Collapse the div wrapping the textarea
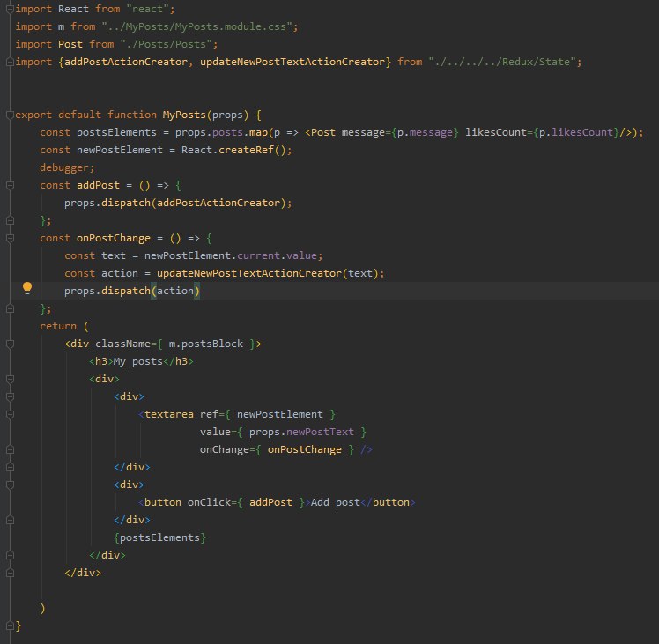Viewport: 659px width, 644px height. 10,396
